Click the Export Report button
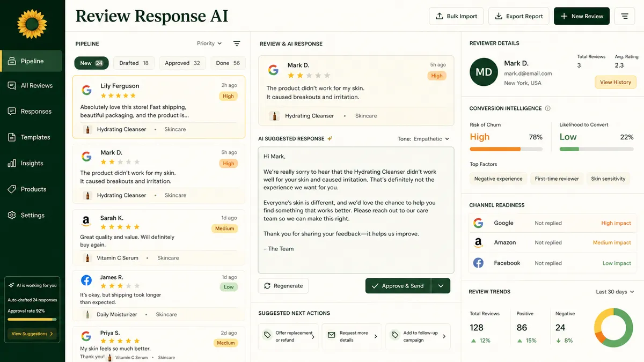Viewport: 644px width, 362px height. tap(519, 16)
